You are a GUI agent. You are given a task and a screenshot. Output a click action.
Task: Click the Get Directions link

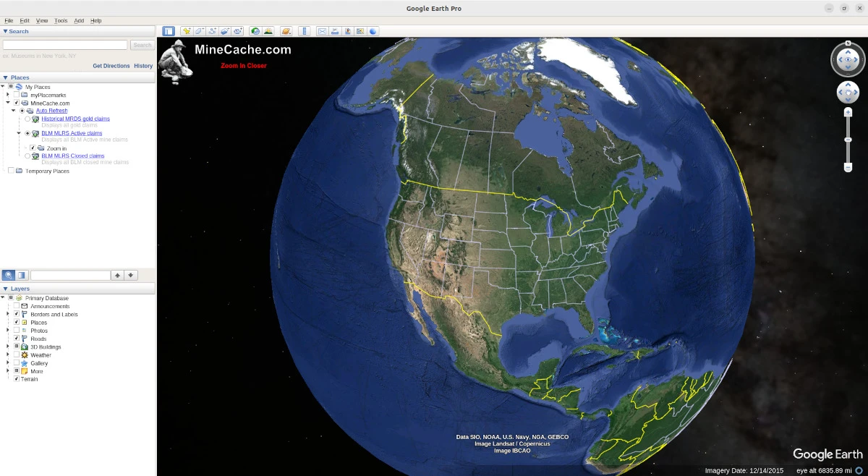tap(111, 66)
